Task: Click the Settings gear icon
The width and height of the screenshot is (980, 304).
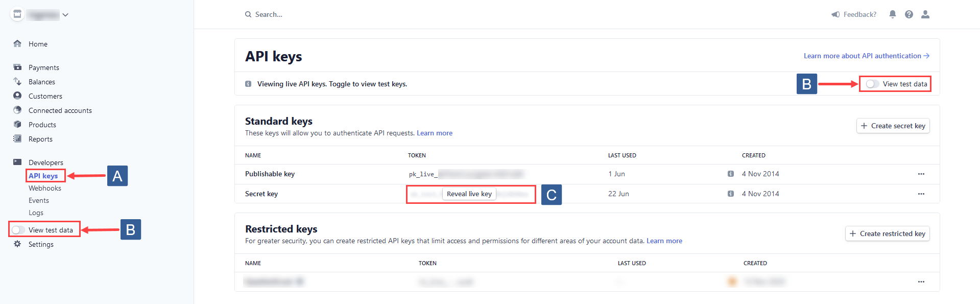Action: 17,244
